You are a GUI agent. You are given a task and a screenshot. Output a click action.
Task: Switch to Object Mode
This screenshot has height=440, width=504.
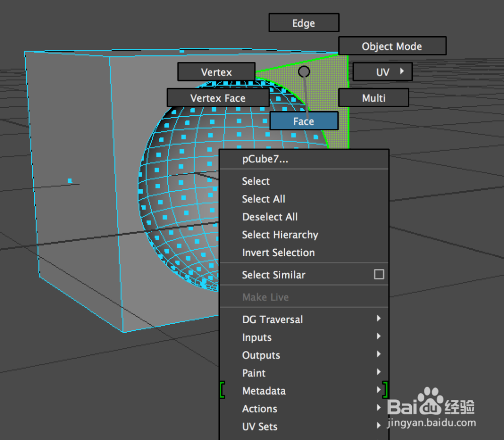392,46
